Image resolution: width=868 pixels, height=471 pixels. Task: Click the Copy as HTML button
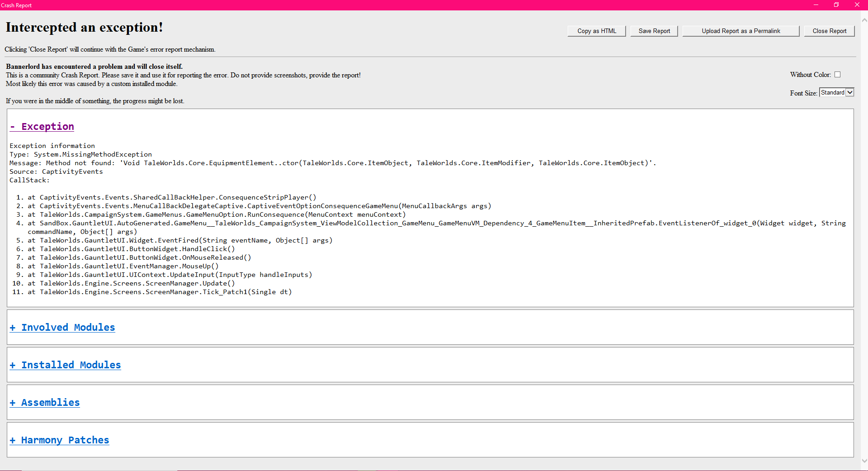tap(597, 31)
